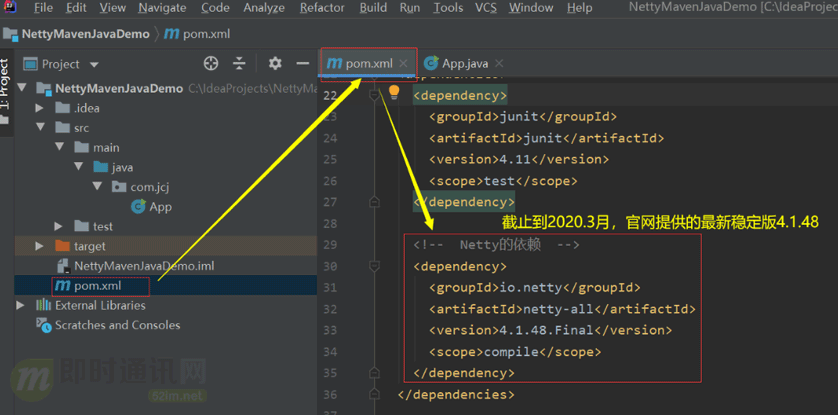The height and width of the screenshot is (415, 838).
Task: Expand the .idea folder arrow
Action: click(x=39, y=108)
